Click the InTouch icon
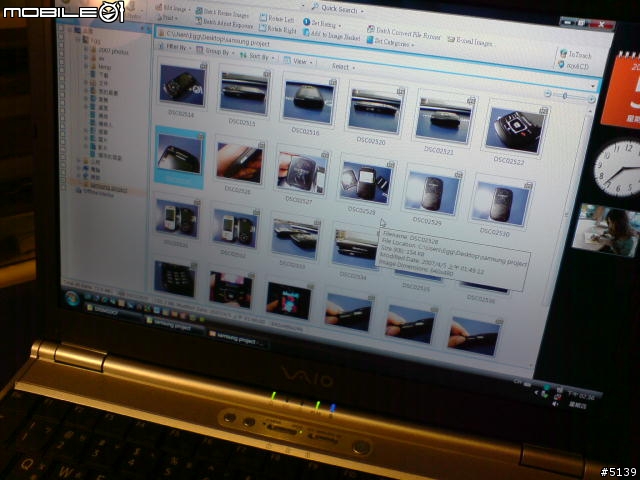This screenshot has width=640, height=480. [x=564, y=53]
